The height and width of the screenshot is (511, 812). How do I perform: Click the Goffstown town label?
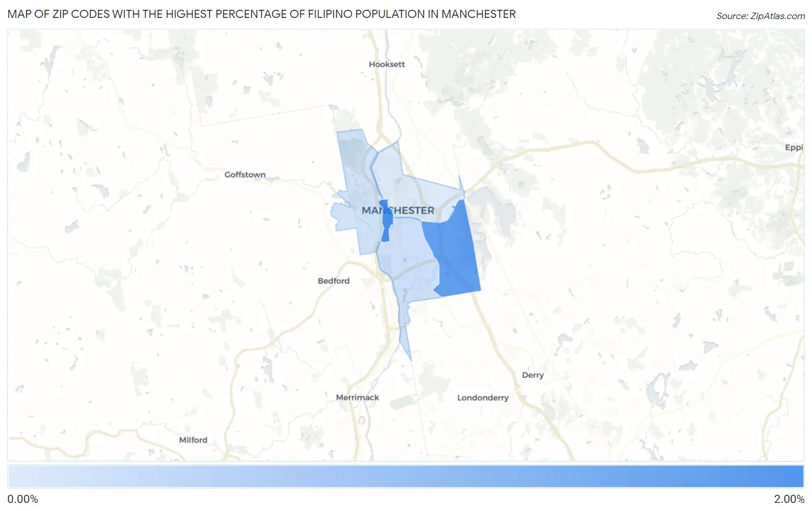coord(245,174)
